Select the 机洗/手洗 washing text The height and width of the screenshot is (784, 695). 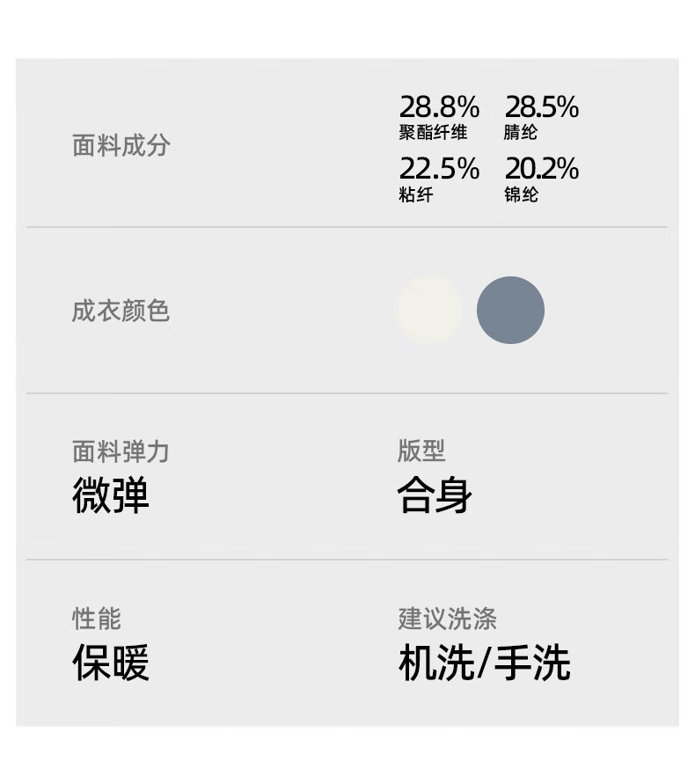click(484, 663)
